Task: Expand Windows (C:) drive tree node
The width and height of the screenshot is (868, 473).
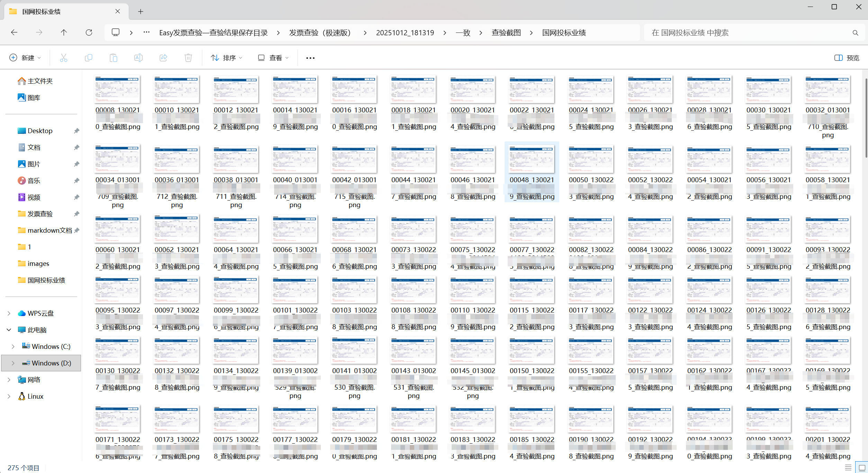Action: (13, 346)
